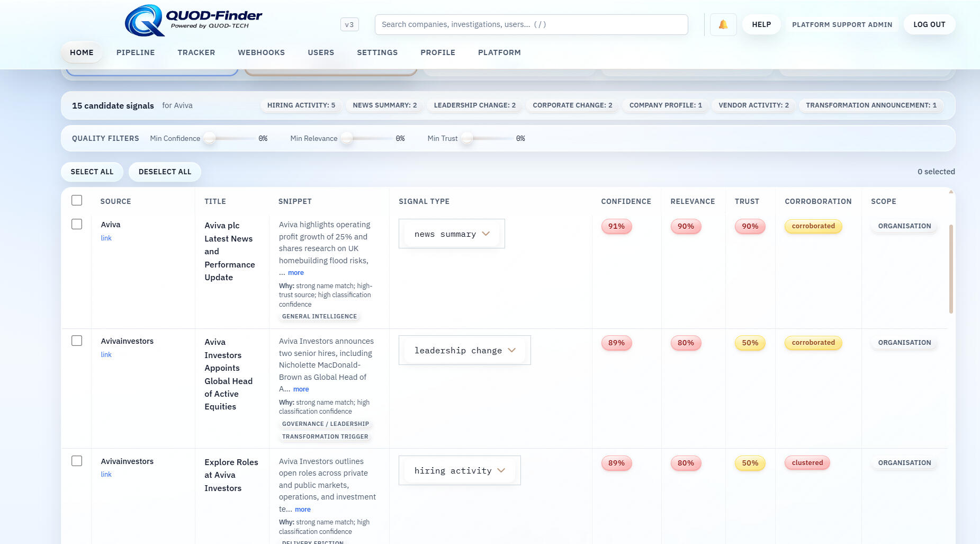
Task: Sort by the Confidence column header
Action: (x=626, y=201)
